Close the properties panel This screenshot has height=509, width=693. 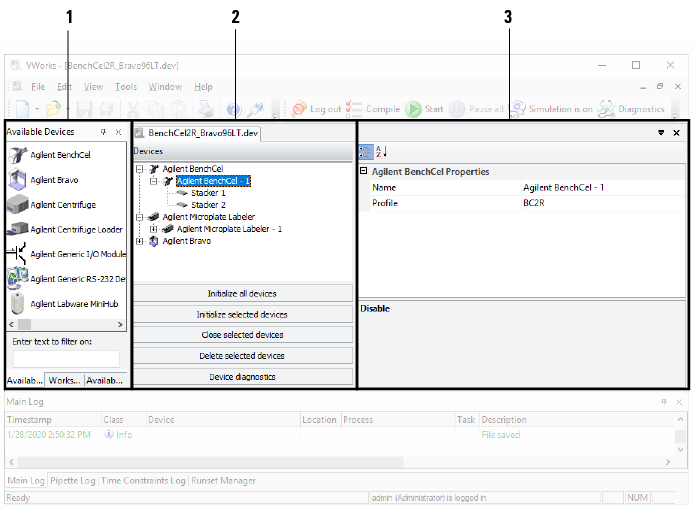pos(676,133)
